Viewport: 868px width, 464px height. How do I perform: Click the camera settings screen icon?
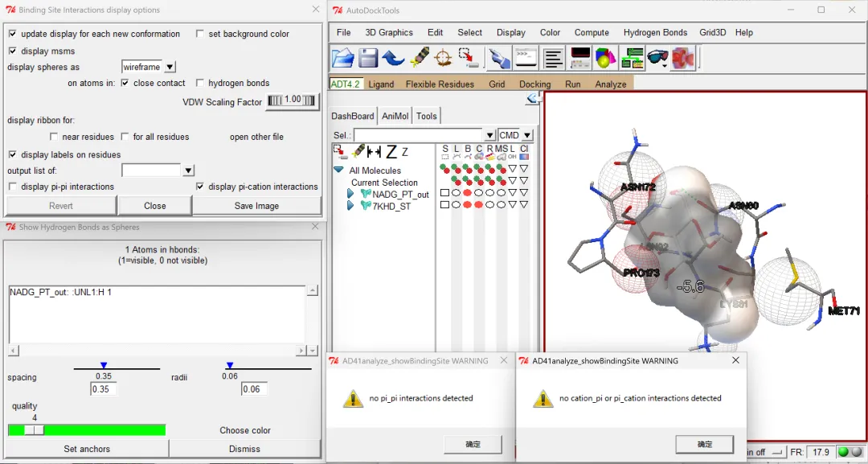click(580, 58)
